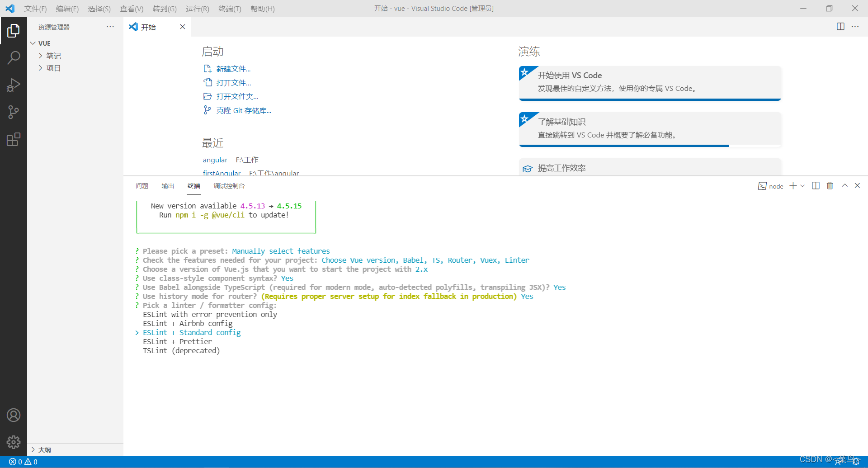The height and width of the screenshot is (468, 868).
Task: Open the Accounts menu icon
Action: 14,415
